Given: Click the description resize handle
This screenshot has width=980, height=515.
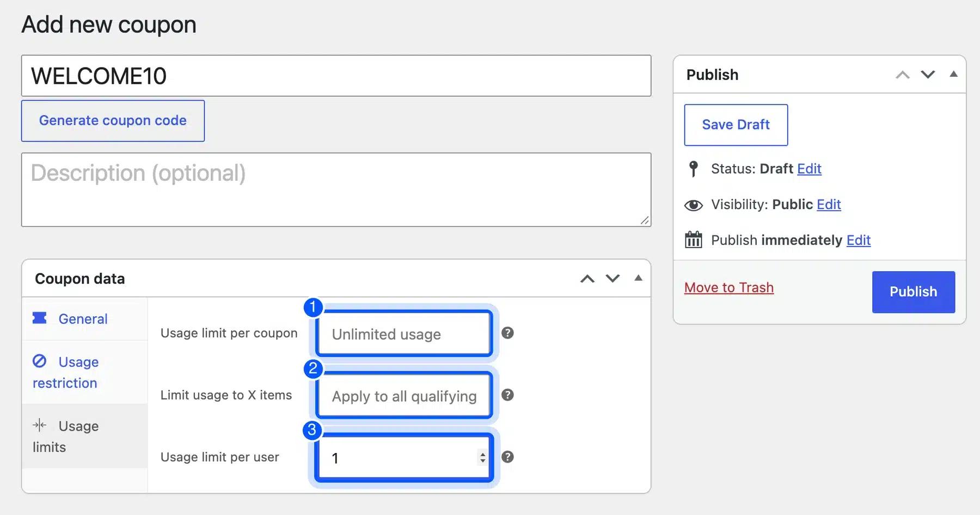Looking at the screenshot, I should pyautogui.click(x=645, y=220).
